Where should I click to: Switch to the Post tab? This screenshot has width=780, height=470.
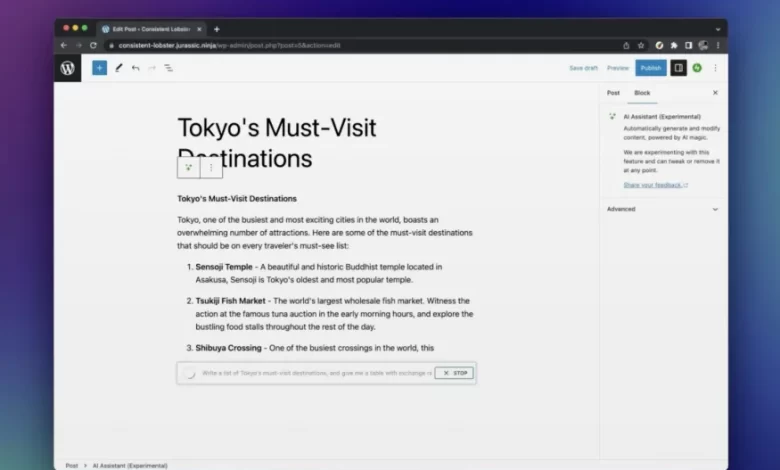coord(613,93)
